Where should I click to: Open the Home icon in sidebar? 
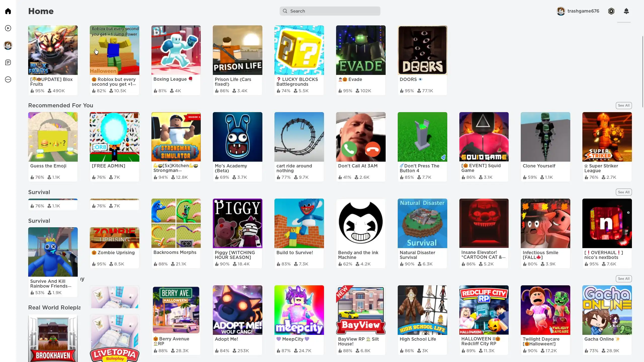tap(8, 11)
